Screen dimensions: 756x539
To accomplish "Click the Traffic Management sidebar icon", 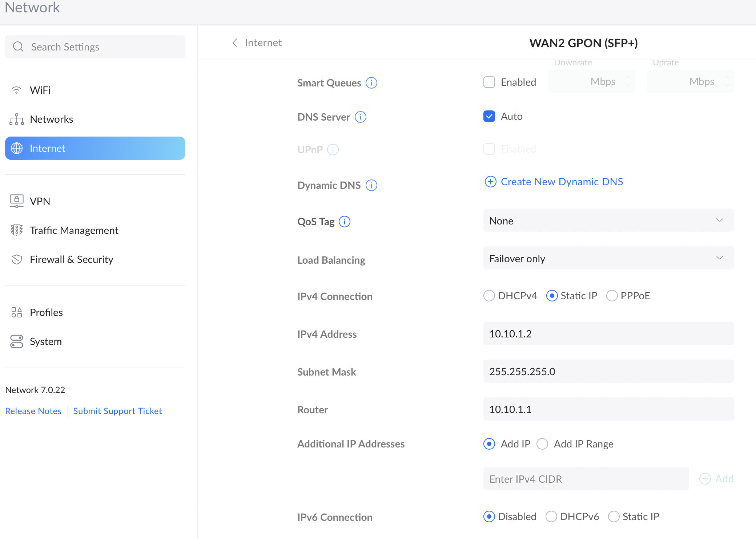I will 17,230.
